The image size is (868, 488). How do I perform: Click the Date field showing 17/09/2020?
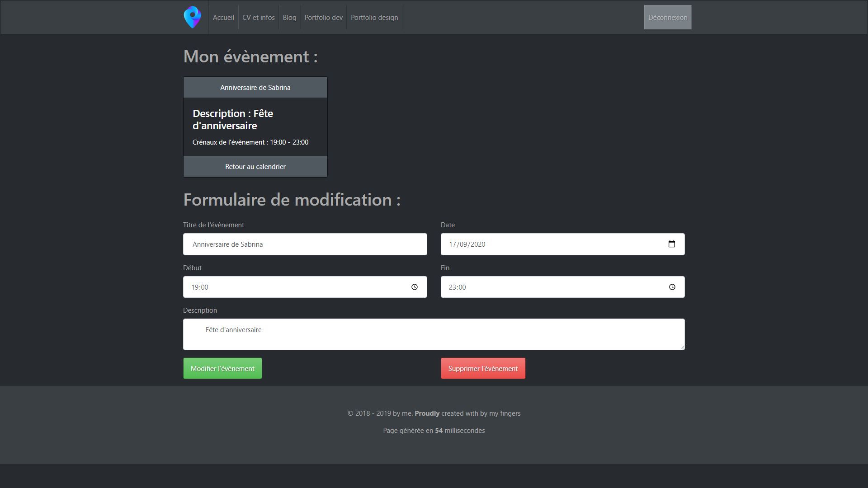point(542,244)
